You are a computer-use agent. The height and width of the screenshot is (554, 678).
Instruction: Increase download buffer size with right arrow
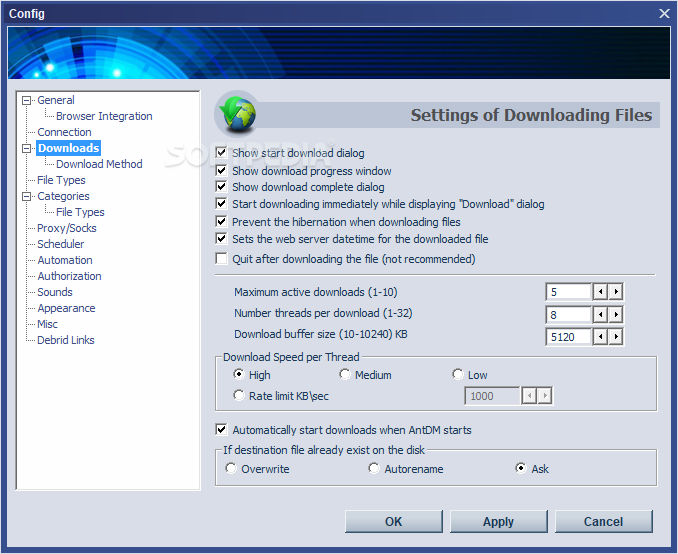tap(616, 336)
